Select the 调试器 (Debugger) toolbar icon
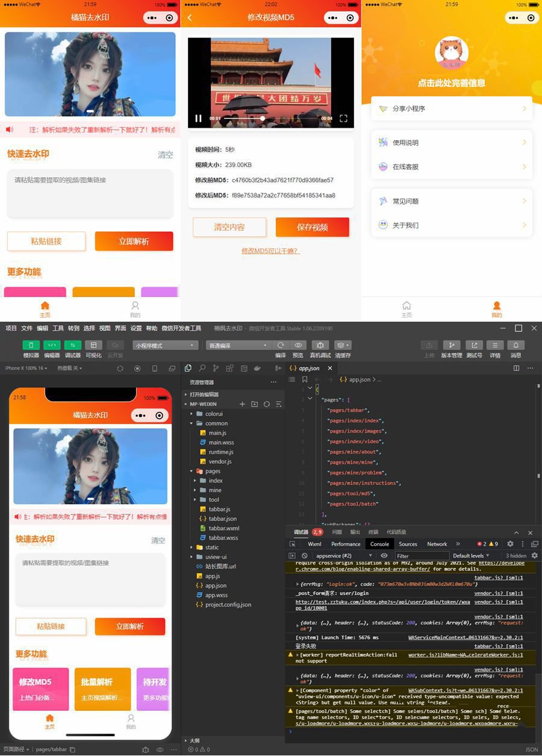 pos(72,345)
